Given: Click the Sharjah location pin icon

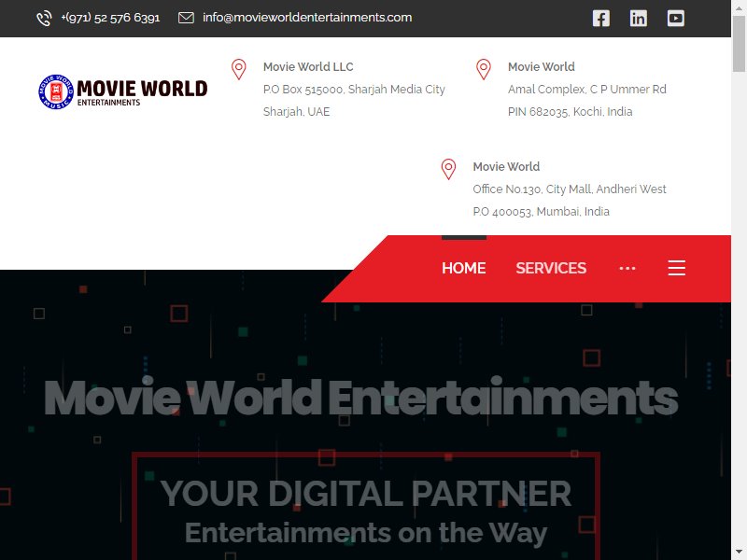Looking at the screenshot, I should [x=239, y=69].
